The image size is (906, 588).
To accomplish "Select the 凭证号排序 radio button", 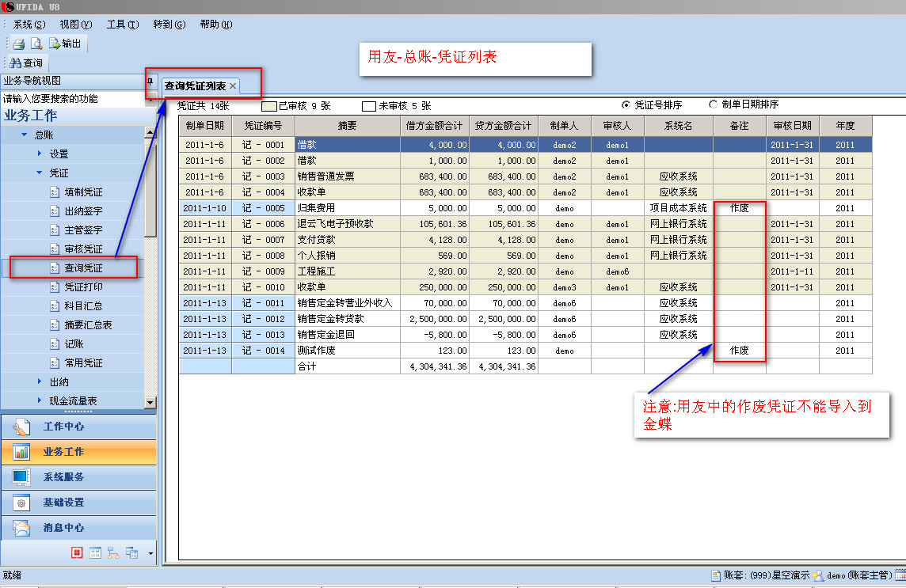I will click(x=626, y=104).
